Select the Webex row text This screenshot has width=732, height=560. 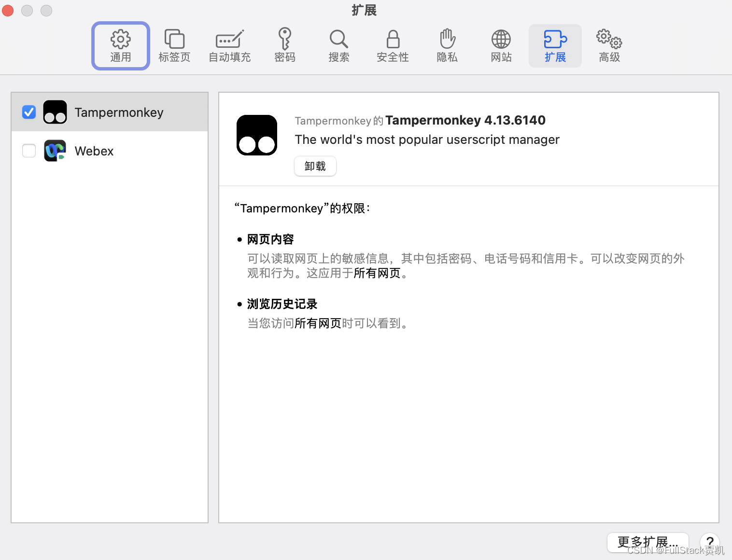tap(94, 151)
